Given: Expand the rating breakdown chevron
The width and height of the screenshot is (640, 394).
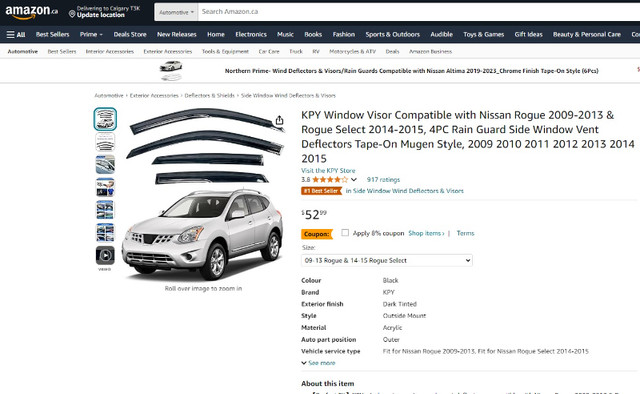Looking at the screenshot, I should point(354,180).
